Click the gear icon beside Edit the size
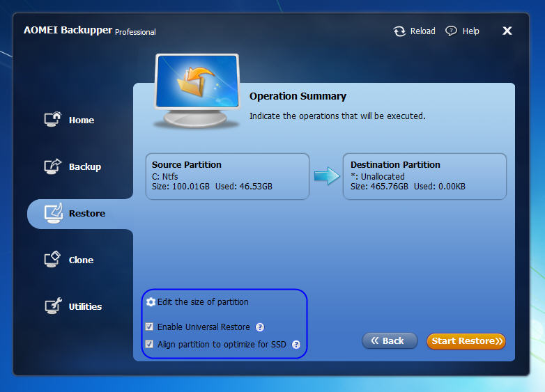545x392 pixels. 151,302
